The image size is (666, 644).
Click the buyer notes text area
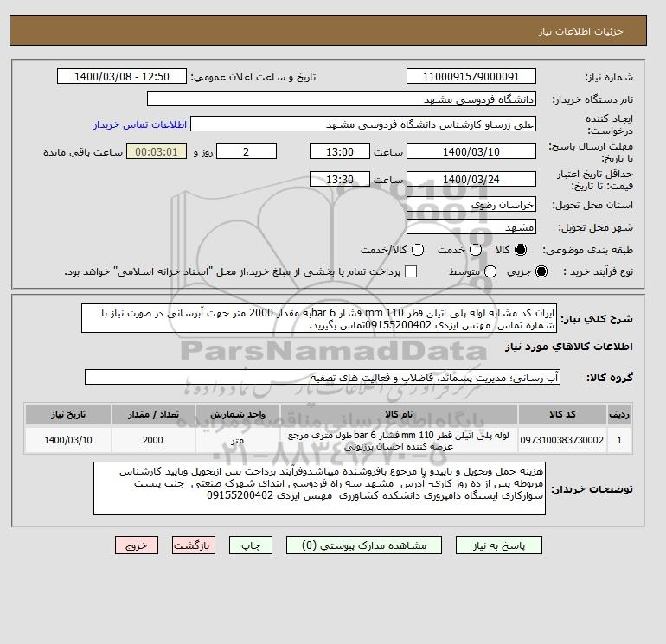[x=319, y=488]
